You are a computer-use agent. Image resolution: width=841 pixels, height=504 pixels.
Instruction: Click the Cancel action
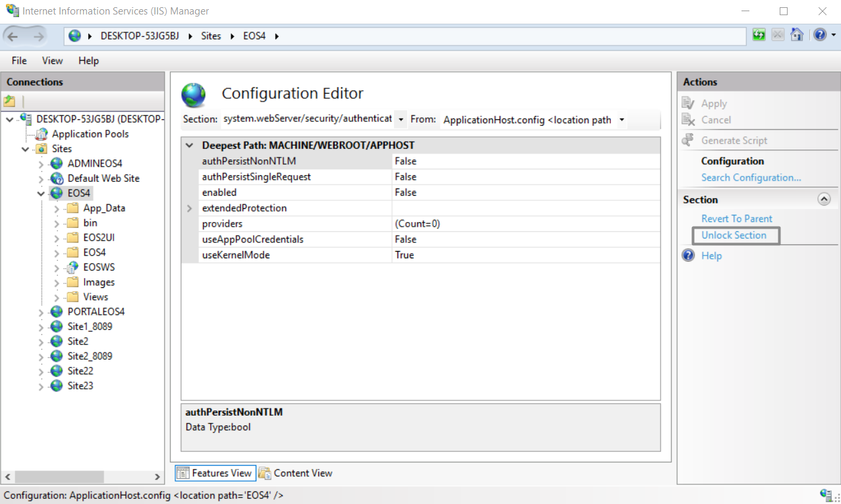tap(716, 120)
